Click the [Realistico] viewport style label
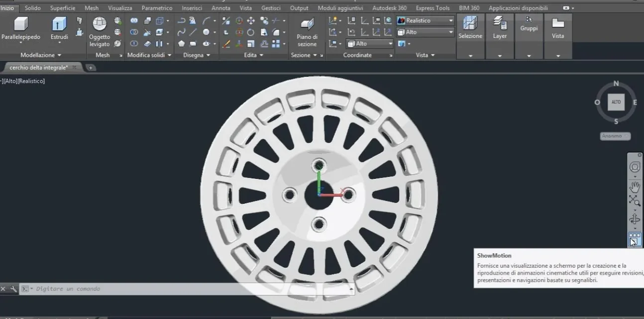 click(x=32, y=81)
